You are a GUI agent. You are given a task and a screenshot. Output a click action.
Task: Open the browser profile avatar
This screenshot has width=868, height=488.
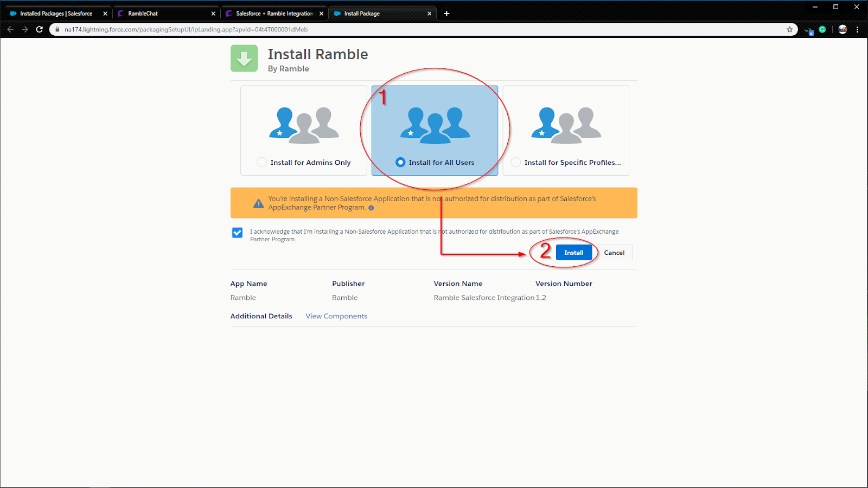[x=843, y=29]
